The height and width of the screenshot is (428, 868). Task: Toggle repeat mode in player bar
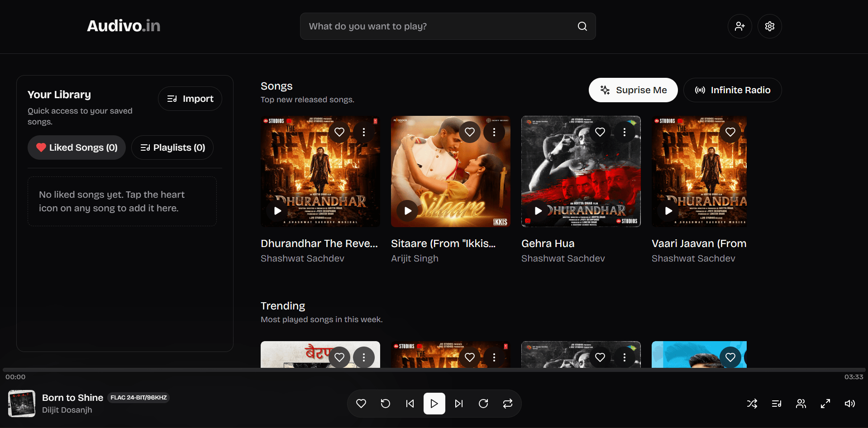pyautogui.click(x=508, y=404)
